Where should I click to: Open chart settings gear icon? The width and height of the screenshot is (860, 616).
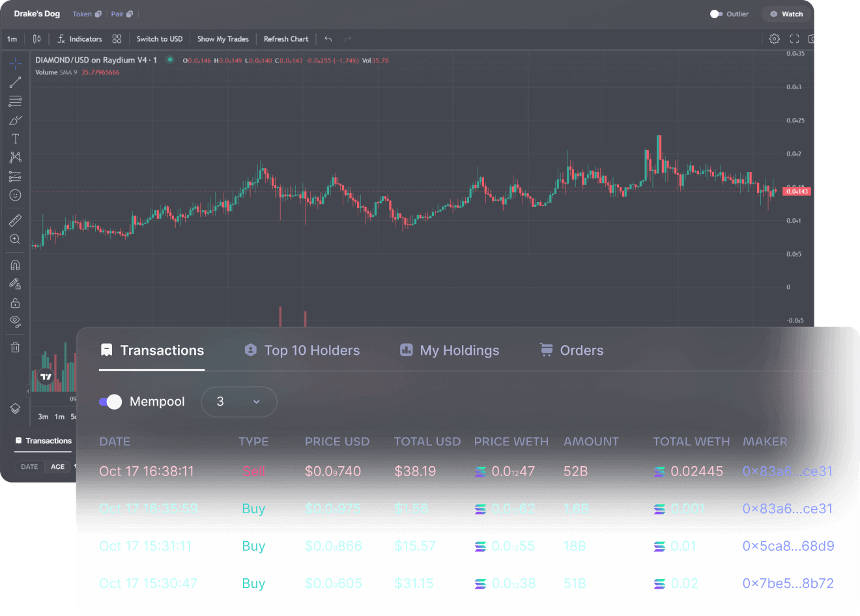pyautogui.click(x=774, y=39)
